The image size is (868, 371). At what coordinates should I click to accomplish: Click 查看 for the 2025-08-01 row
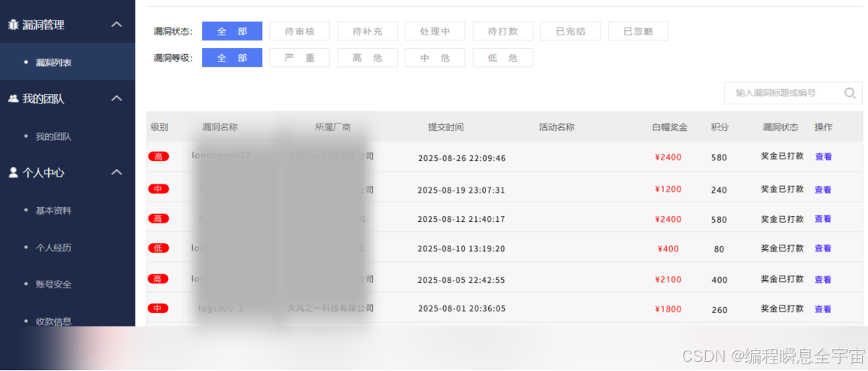pos(823,309)
